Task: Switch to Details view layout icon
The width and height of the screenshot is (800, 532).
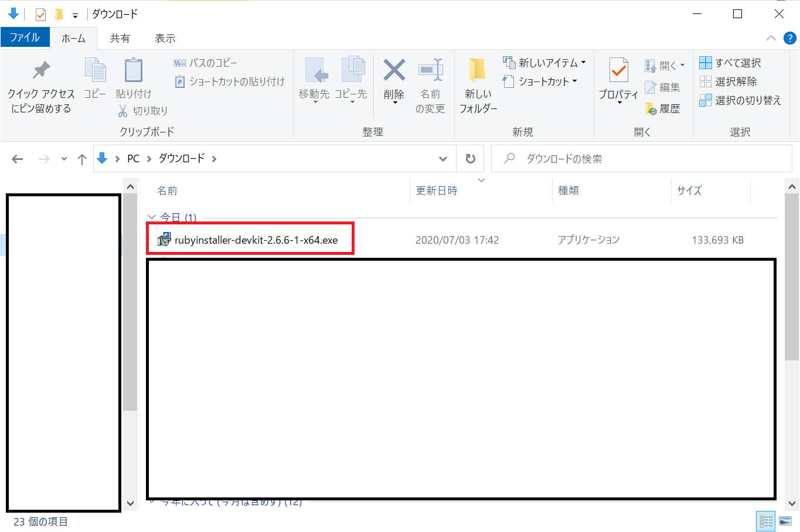Action: (766, 521)
